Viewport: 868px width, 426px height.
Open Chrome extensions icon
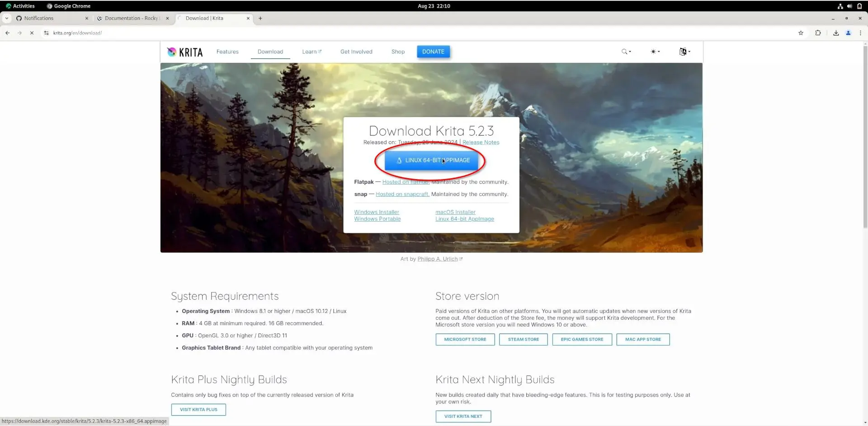click(818, 33)
